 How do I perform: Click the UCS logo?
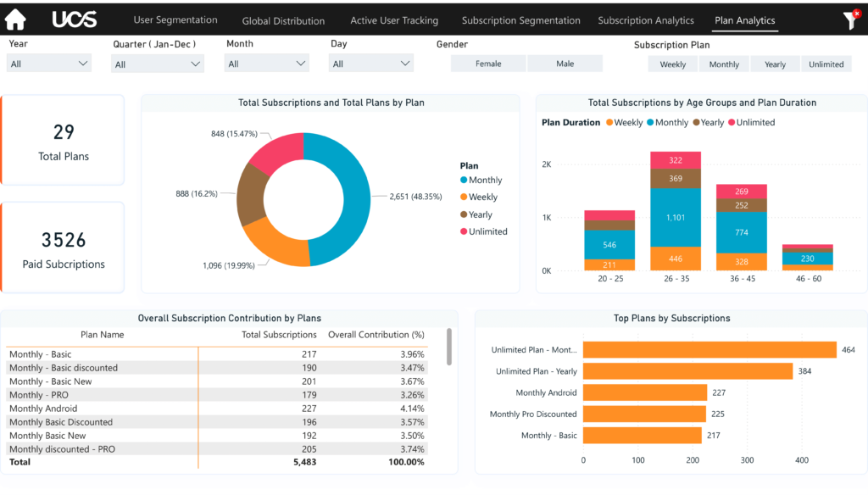coord(75,19)
